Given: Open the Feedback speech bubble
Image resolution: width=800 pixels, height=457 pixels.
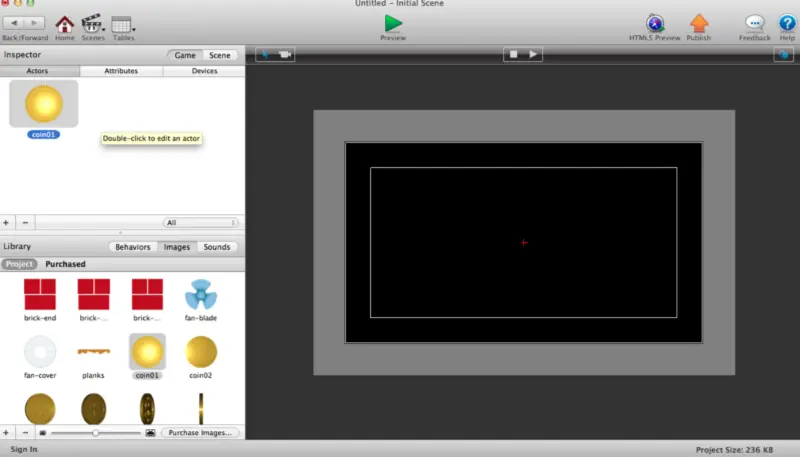Looking at the screenshot, I should pos(755,23).
